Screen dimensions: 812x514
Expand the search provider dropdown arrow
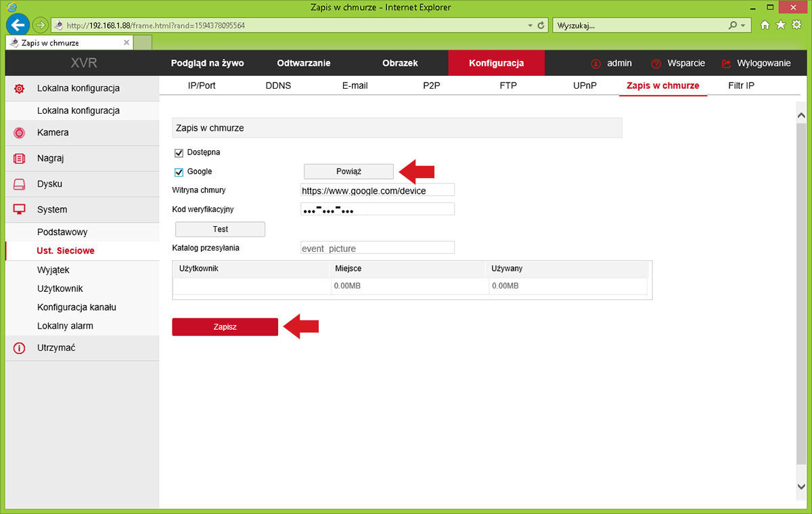743,25
